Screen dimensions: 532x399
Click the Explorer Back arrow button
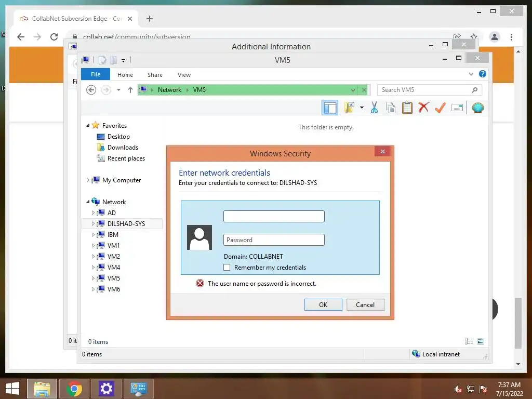[91, 90]
